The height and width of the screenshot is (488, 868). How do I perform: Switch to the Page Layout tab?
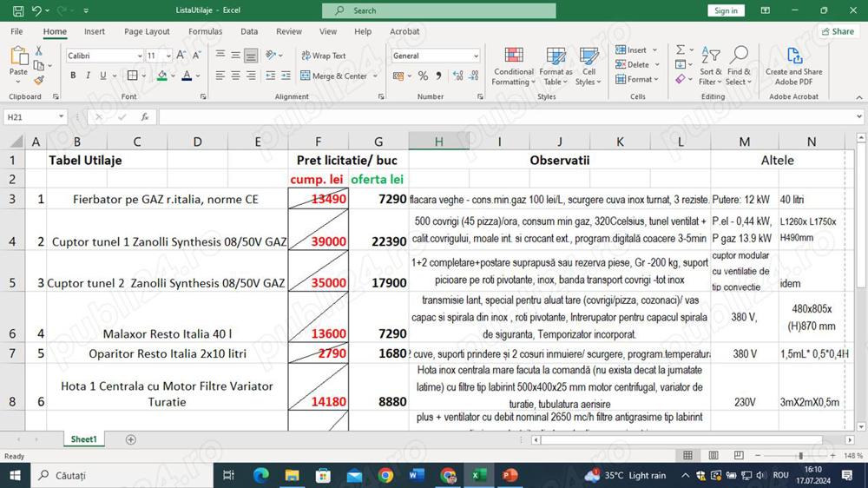tap(147, 31)
